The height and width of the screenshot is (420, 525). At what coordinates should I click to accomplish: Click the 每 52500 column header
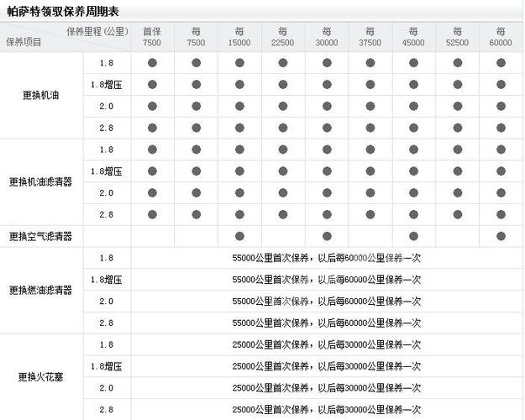point(457,37)
